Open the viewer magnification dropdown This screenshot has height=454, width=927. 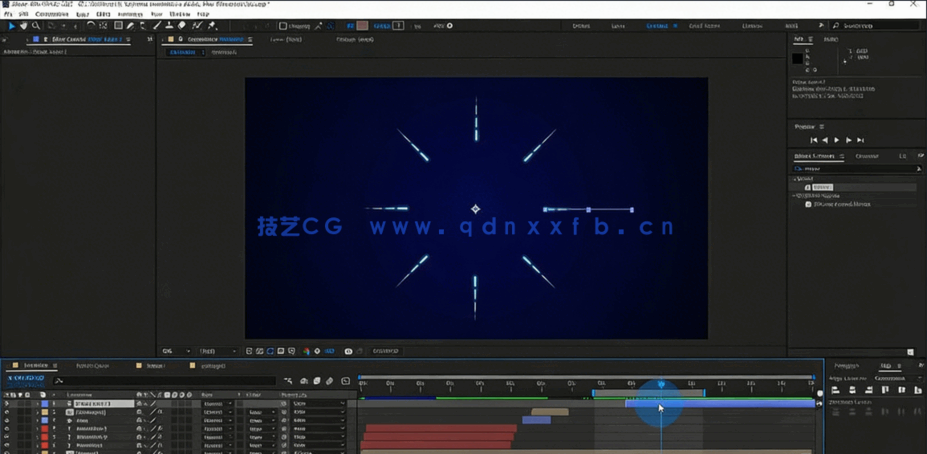174,351
